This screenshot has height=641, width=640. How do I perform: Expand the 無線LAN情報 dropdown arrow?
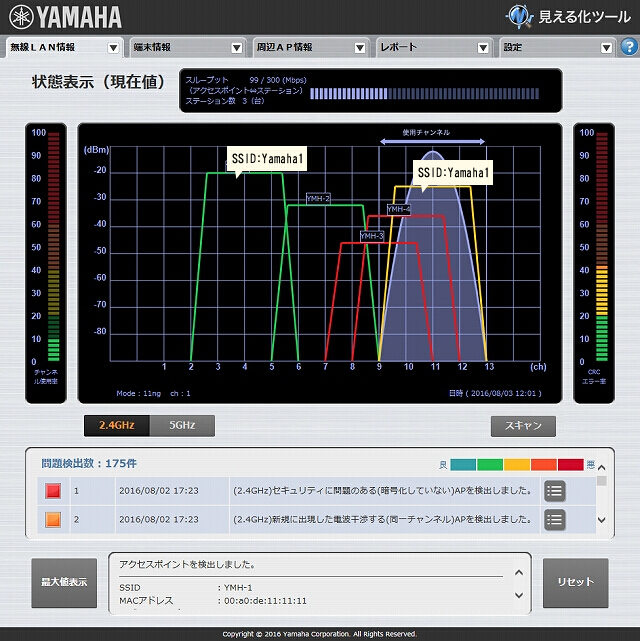[x=113, y=48]
